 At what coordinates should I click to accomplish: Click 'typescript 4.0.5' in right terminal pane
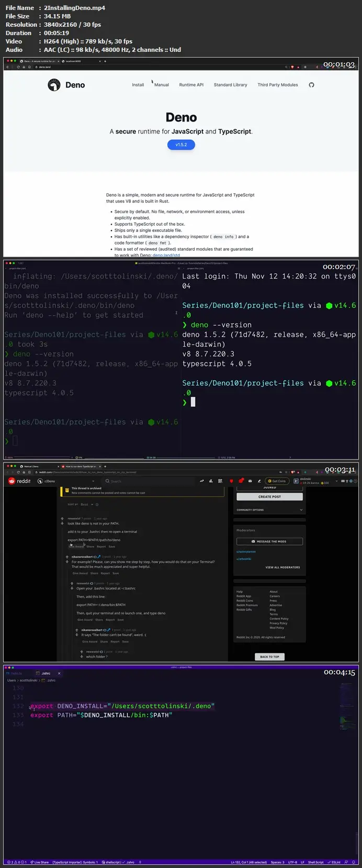[x=217, y=364]
